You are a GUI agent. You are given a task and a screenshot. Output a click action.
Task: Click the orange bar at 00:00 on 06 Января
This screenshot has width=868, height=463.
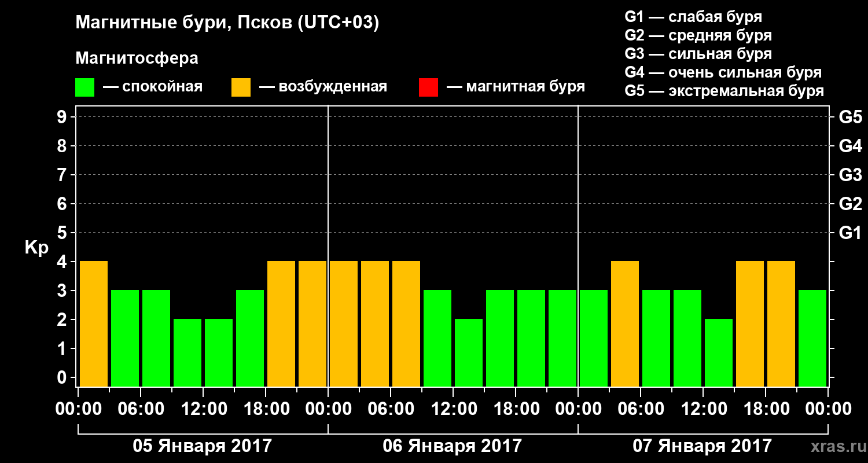click(x=344, y=324)
